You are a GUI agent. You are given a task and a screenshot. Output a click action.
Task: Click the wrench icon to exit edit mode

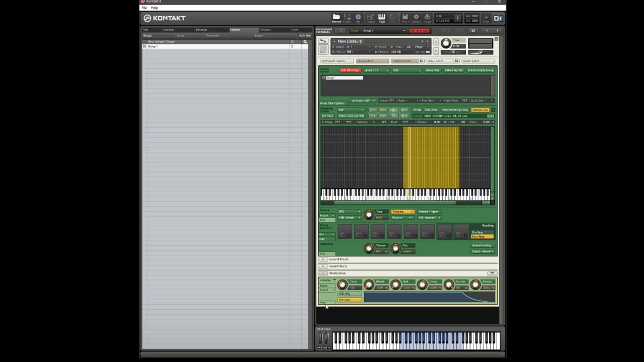coord(323,41)
